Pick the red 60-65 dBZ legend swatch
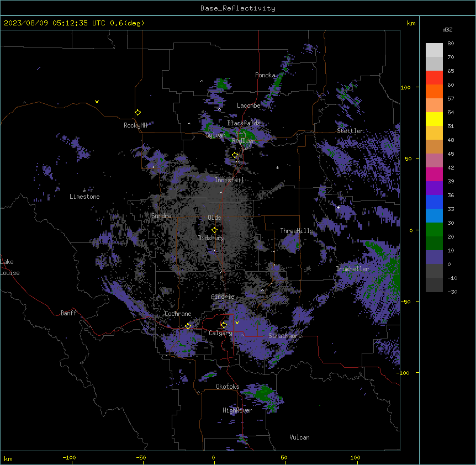Image resolution: width=476 pixels, height=465 pixels. pyautogui.click(x=434, y=78)
